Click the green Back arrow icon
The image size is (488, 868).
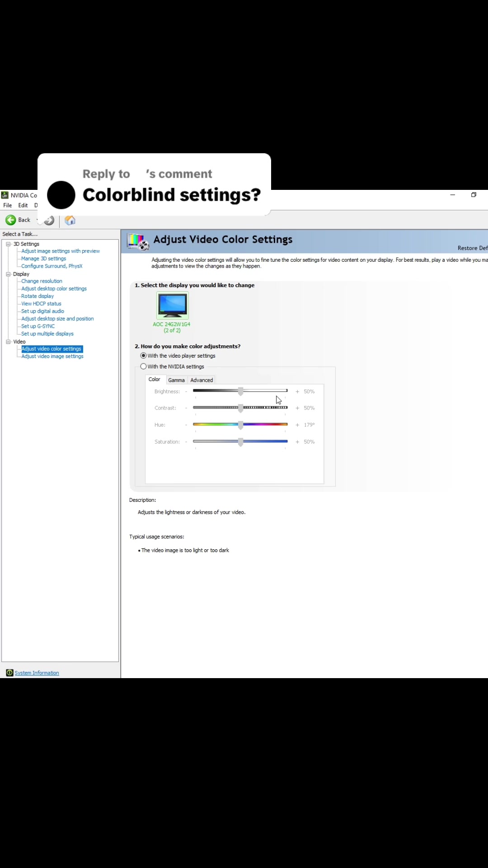coord(11,220)
